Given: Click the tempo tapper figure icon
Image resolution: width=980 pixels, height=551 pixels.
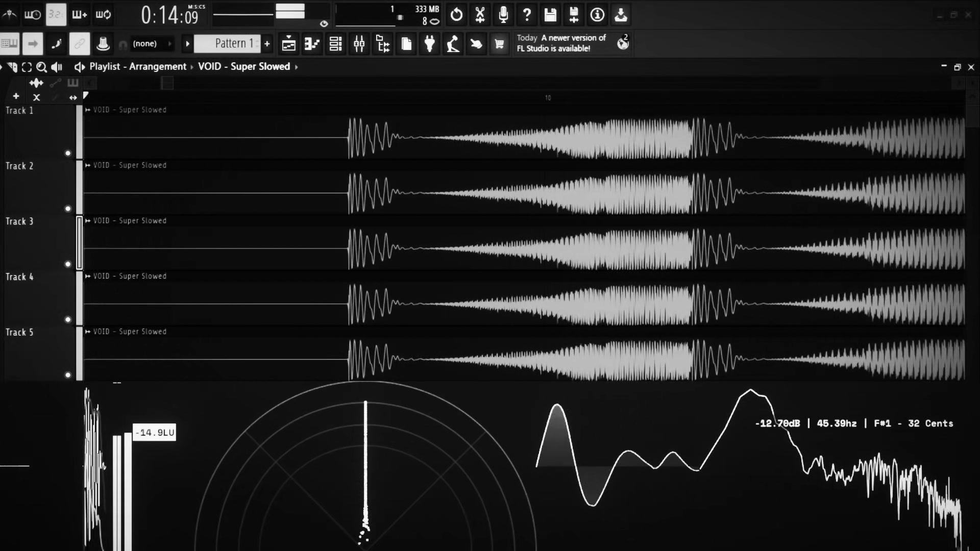Looking at the screenshot, I should coord(453,44).
